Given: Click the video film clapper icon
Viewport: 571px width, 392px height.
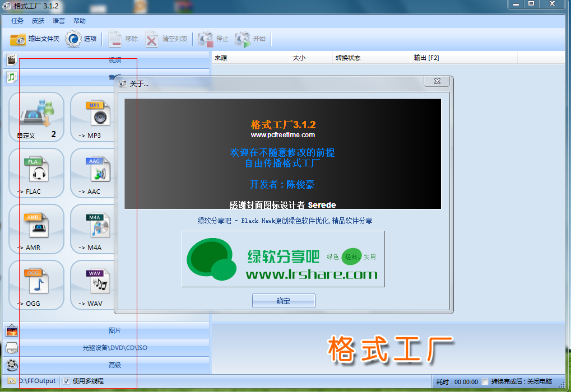Looking at the screenshot, I should (12, 60).
